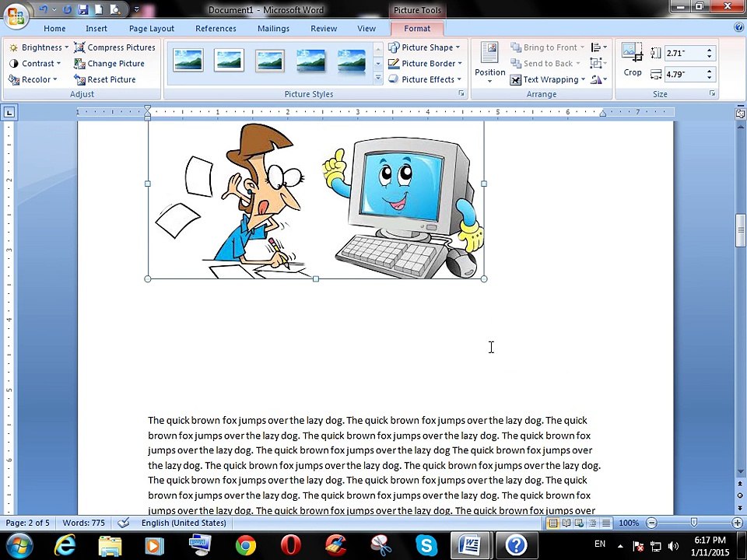Launch Internet Explorer from taskbar
The height and width of the screenshot is (560, 747).
click(65, 545)
